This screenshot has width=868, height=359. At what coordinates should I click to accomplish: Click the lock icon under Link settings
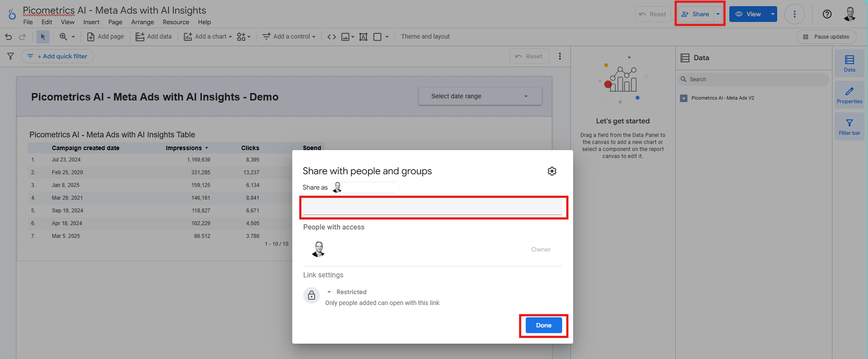click(312, 295)
